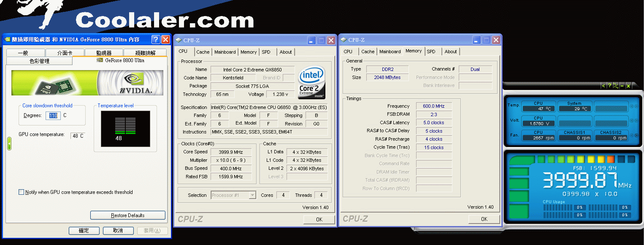Click the context help button in NVIDIA dialog
644x245 pixels.
pos(156,40)
